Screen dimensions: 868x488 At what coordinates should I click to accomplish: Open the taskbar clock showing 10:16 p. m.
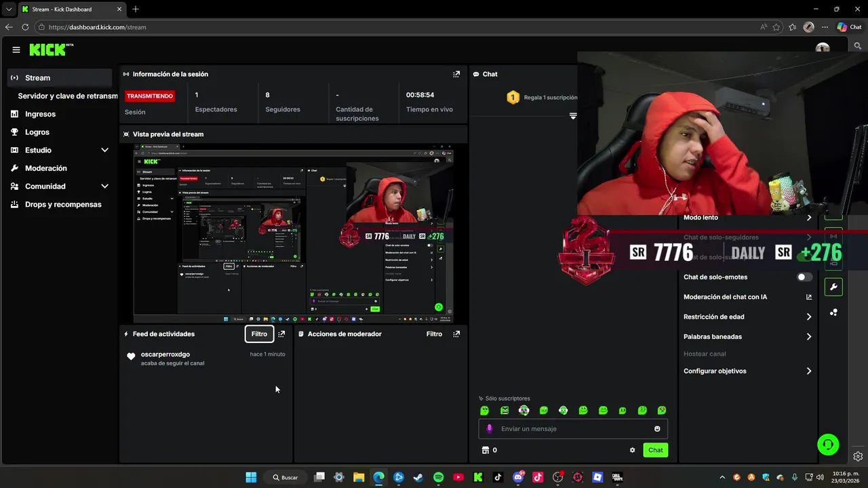pyautogui.click(x=846, y=477)
